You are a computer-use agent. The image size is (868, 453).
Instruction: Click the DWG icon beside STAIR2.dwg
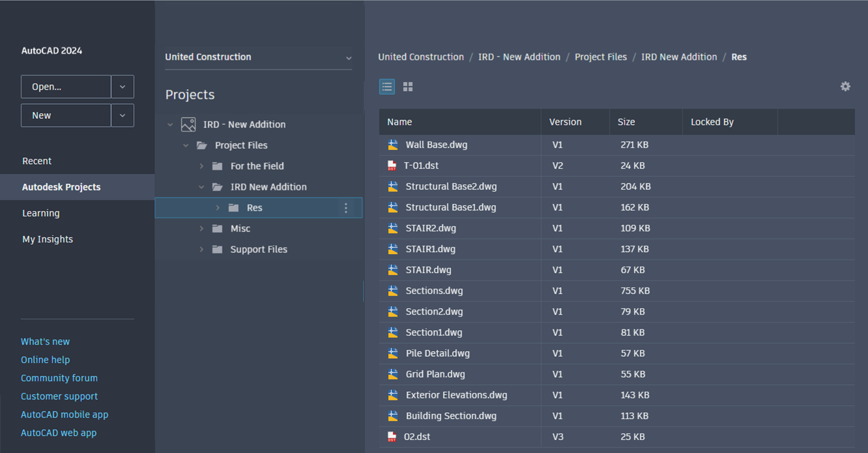click(x=392, y=228)
